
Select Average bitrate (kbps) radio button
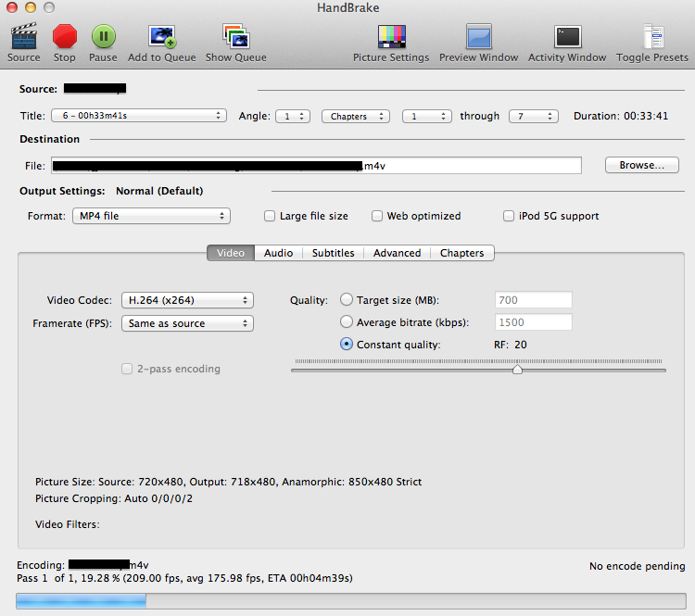[x=347, y=321]
